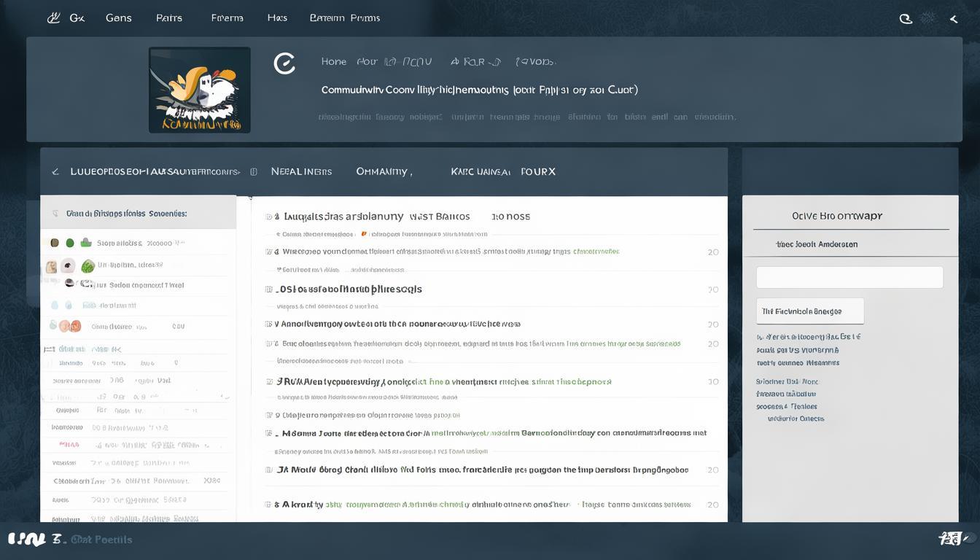The height and width of the screenshot is (560, 980).
Task: Tick the checkbox before the OSI thread
Action: pyautogui.click(x=269, y=289)
